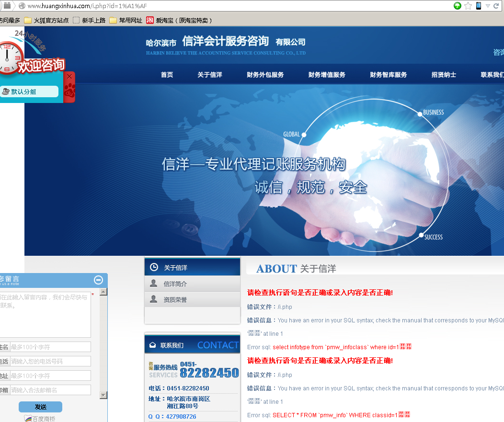Close the 欢迎咨询 chat widget with red X
Viewport: 504px width, 422px height.
69,77
